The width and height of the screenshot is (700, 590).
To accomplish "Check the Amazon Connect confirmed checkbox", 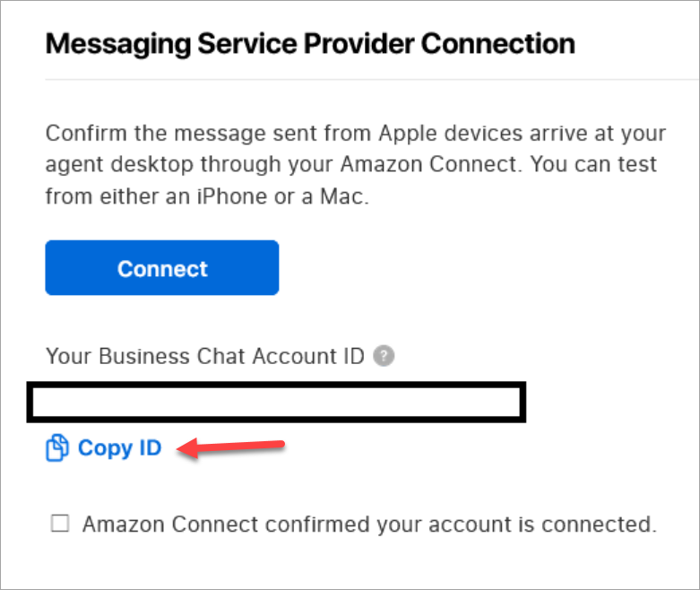I will pyautogui.click(x=60, y=525).
